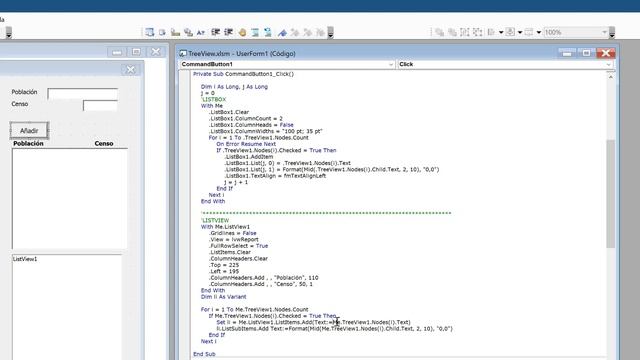This screenshot has width=640, height=360.
Task: Clear all bookmarks icon
Action: point(320,32)
